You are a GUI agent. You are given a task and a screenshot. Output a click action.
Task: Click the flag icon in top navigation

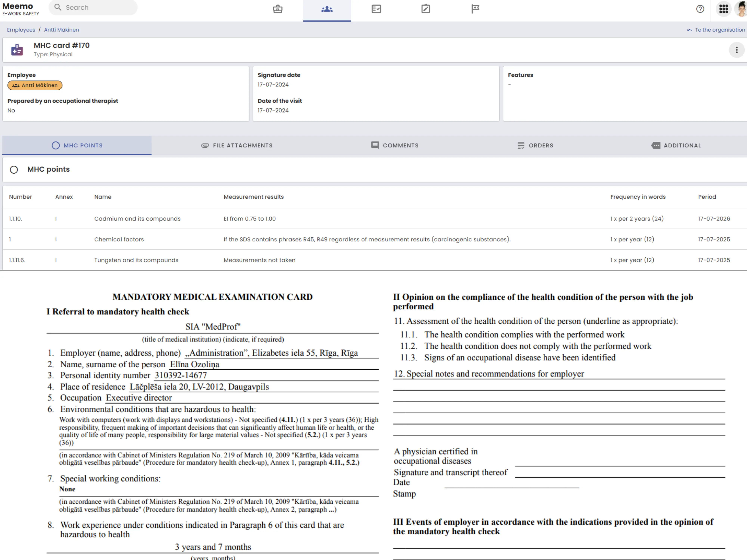tap(475, 9)
